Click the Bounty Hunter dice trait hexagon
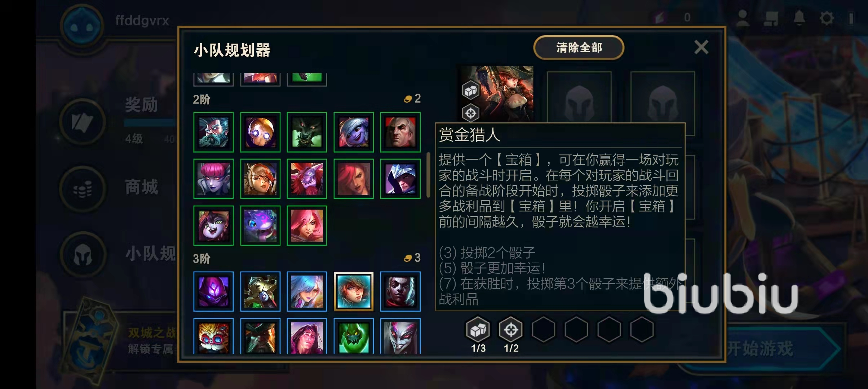 (478, 329)
